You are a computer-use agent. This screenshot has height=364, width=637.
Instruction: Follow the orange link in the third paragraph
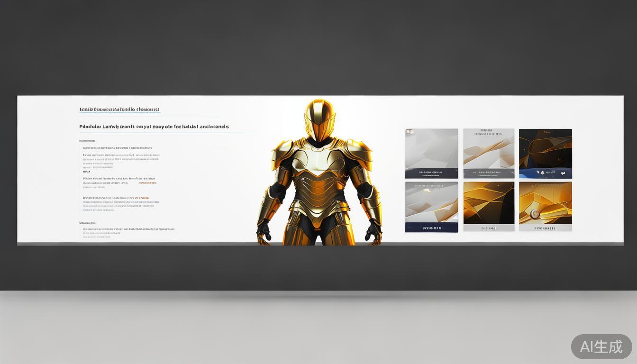click(144, 198)
